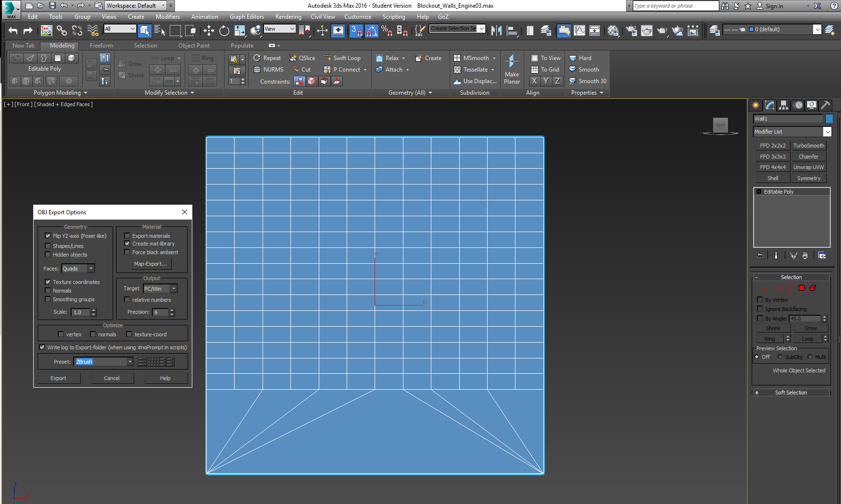The image size is (841, 504).
Task: Switch to the Freeform ribbon tab
Action: click(x=101, y=46)
